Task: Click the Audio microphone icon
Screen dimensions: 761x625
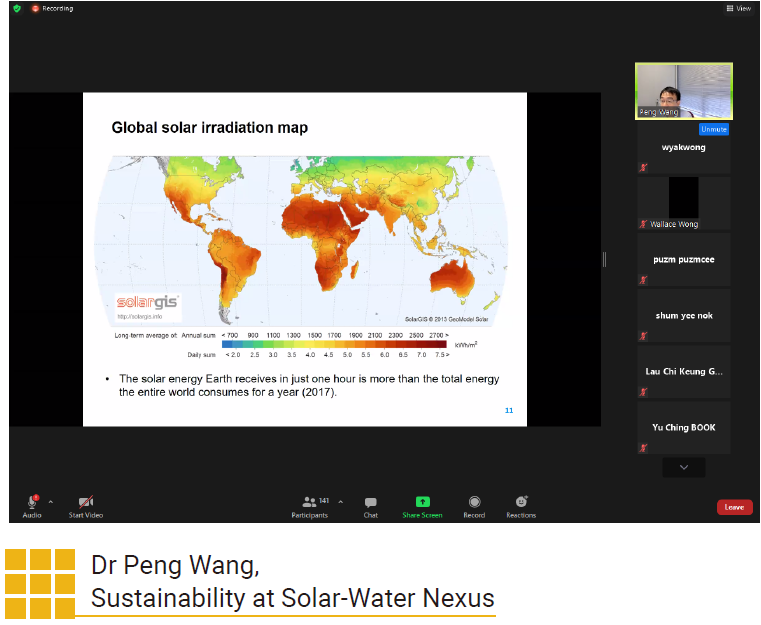Action: pos(32,502)
